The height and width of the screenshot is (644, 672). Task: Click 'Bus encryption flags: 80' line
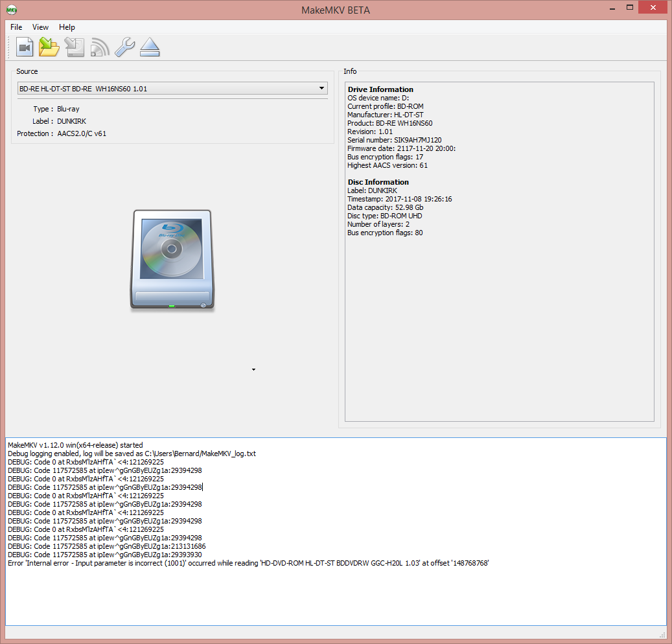(x=386, y=233)
